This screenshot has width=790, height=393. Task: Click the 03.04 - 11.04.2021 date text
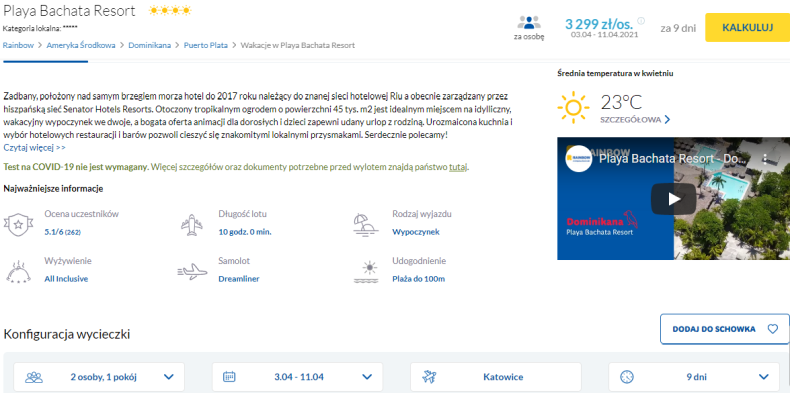pyautogui.click(x=605, y=35)
